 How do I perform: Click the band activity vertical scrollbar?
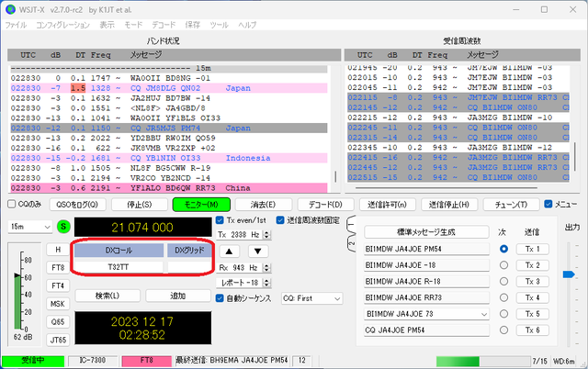(335, 176)
